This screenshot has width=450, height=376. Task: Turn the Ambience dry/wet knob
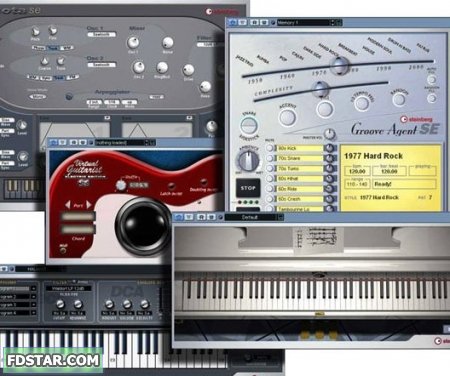pyautogui.click(x=248, y=160)
